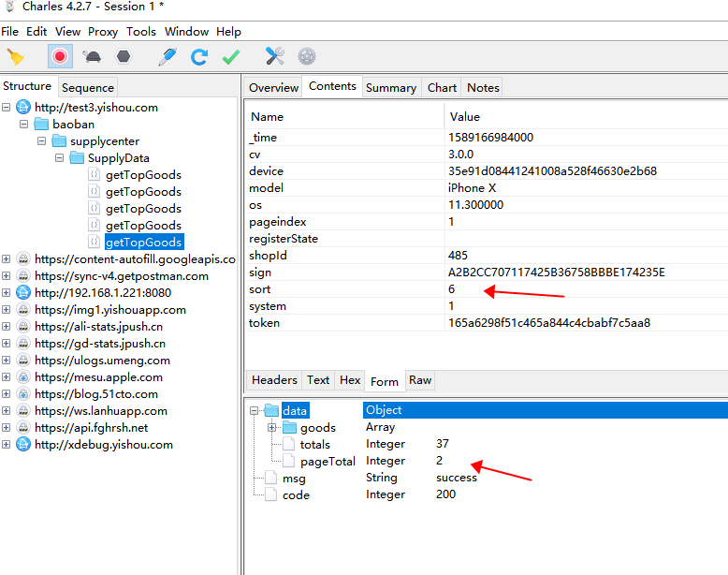Open the Tools wrench icon

tap(275, 56)
